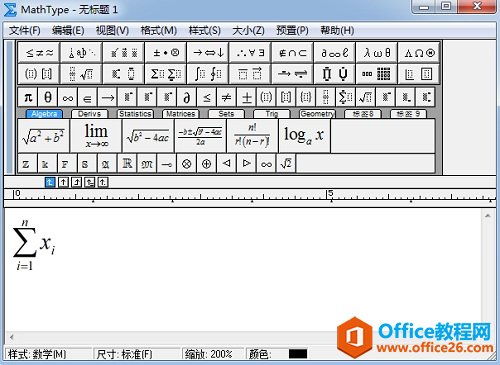The height and width of the screenshot is (365, 500).
Task: Open the spaces and ellipses palette
Action: coord(81,53)
